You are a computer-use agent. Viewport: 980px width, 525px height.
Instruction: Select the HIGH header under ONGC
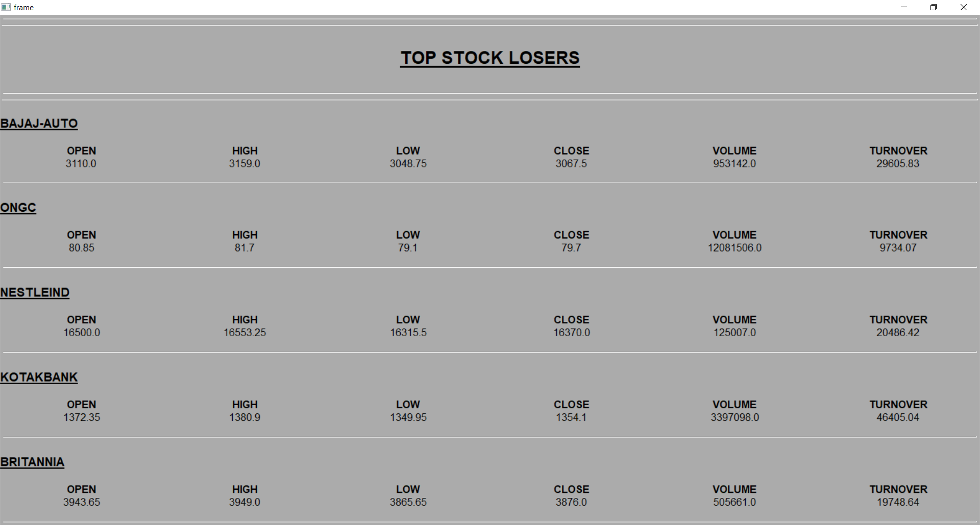click(x=244, y=235)
